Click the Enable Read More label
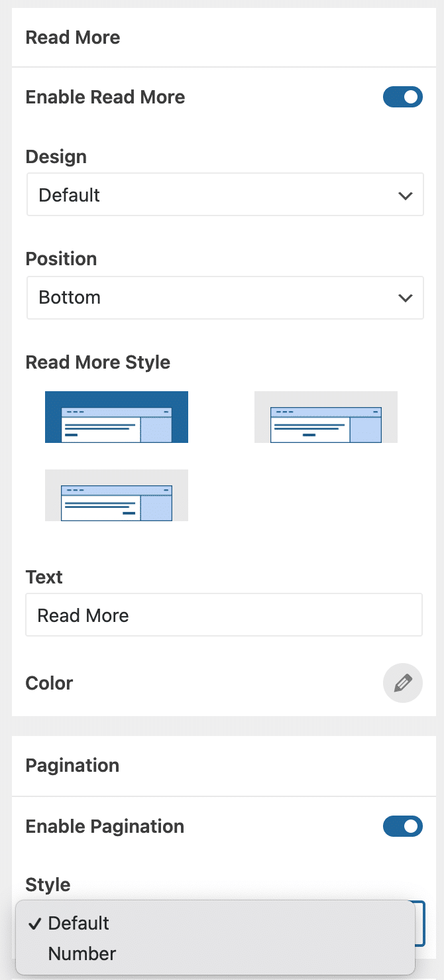This screenshot has width=444, height=980. 105,97
